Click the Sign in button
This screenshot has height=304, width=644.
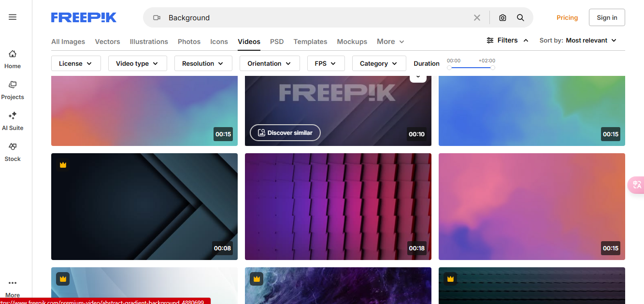pos(607,17)
